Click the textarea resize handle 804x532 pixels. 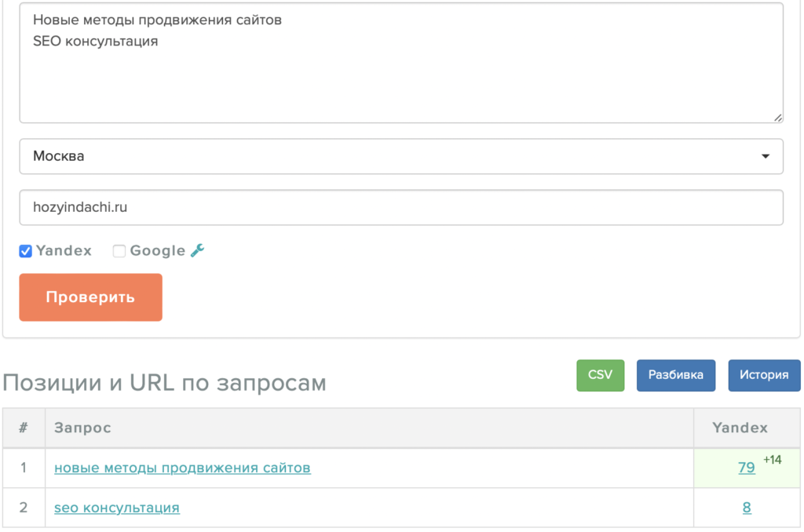point(778,118)
